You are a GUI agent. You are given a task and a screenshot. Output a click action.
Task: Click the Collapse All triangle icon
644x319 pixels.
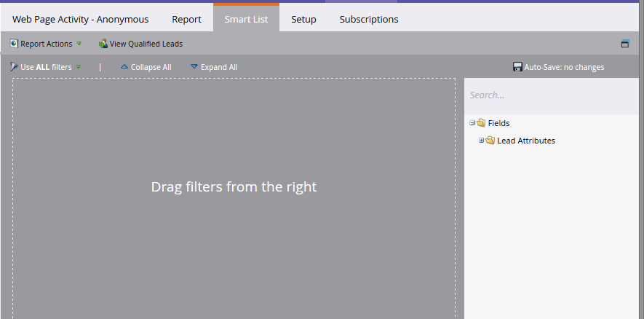coord(124,67)
